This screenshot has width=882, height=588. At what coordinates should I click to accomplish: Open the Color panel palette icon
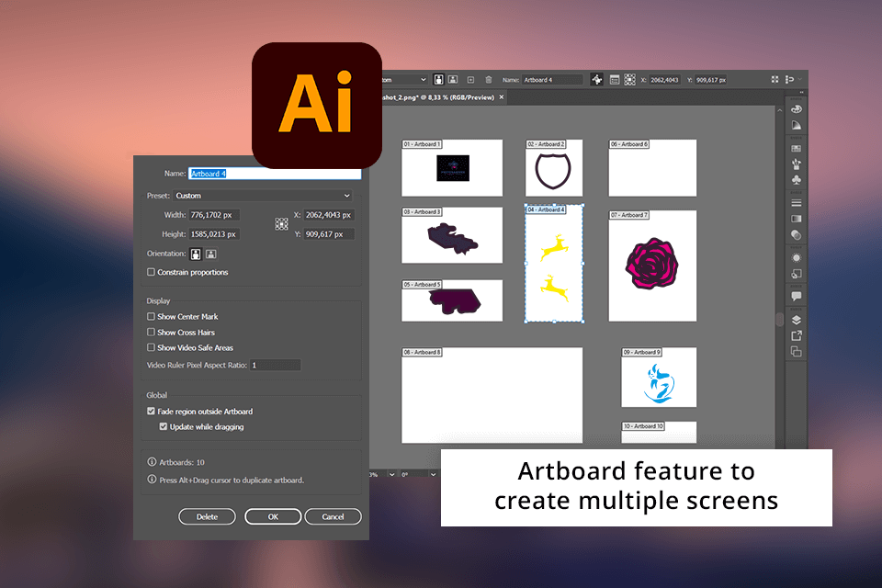(796, 109)
